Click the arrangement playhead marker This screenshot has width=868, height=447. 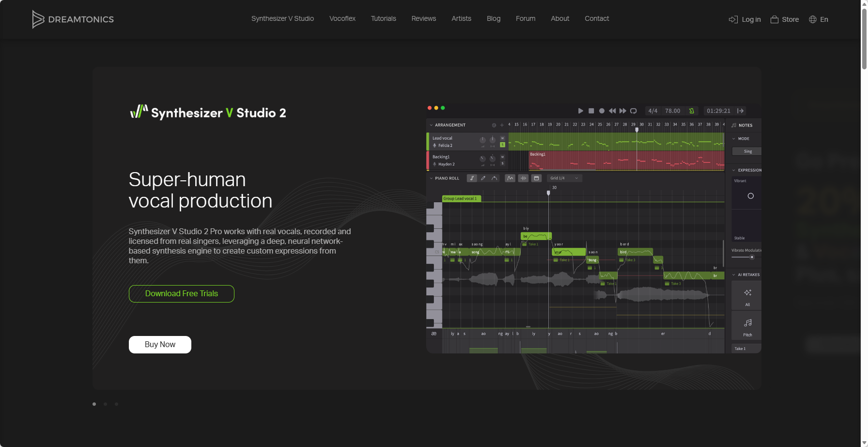pyautogui.click(x=637, y=130)
